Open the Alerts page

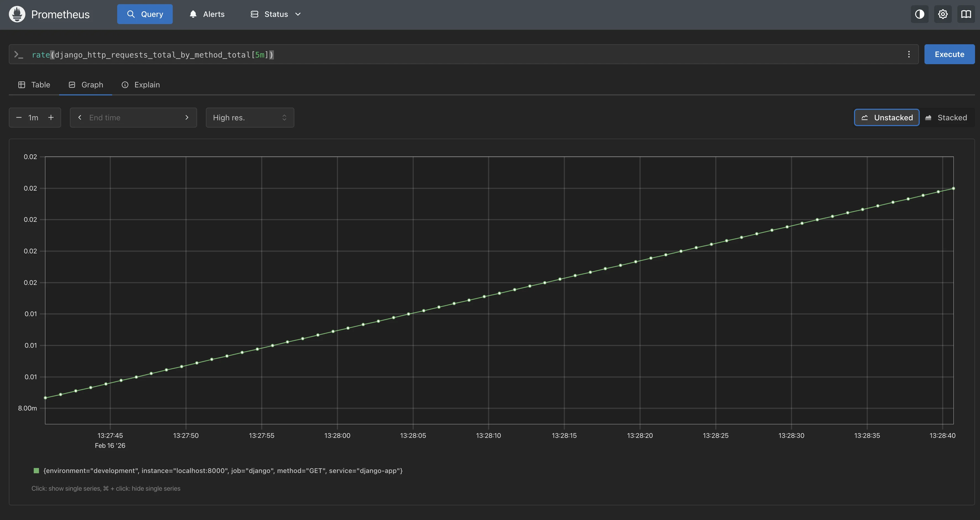[x=207, y=14]
